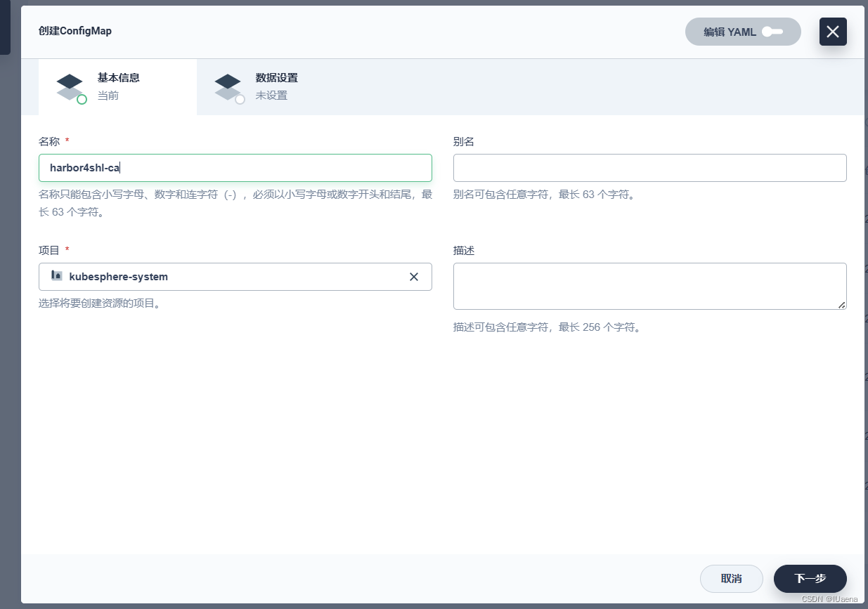Focus the 名称 field with harbor4shl-ca
Viewport: 868px width, 609px height.
point(235,168)
